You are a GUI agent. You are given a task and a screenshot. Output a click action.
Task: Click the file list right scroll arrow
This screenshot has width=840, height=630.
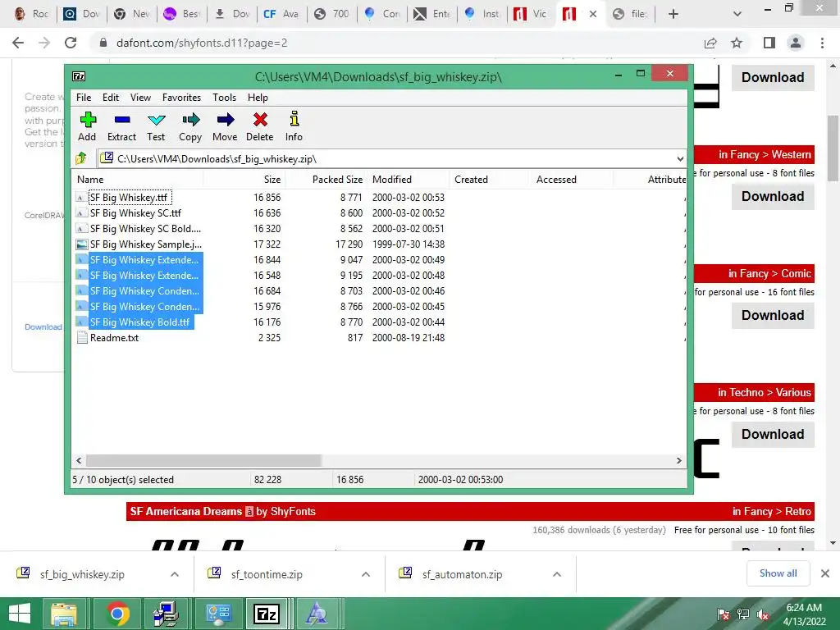[678, 461]
